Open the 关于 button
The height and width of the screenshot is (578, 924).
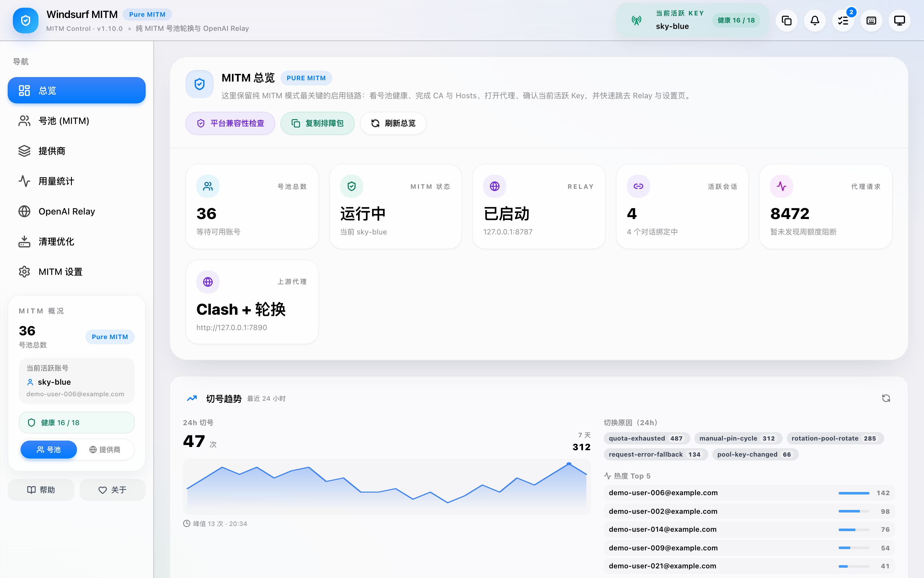112,490
